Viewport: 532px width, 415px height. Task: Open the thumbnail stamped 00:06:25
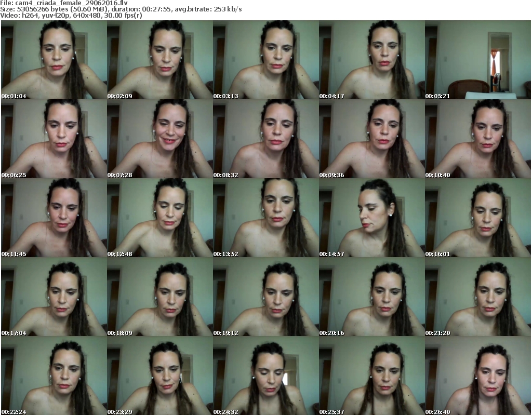tap(54, 139)
